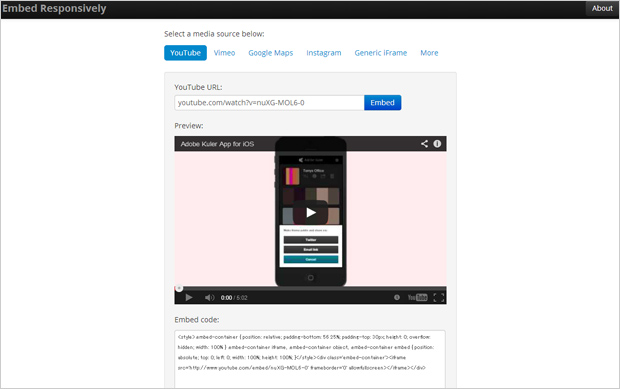Viewport: 620px width, 389px height.
Task: Select the YouTube media source tab
Action: pos(185,53)
